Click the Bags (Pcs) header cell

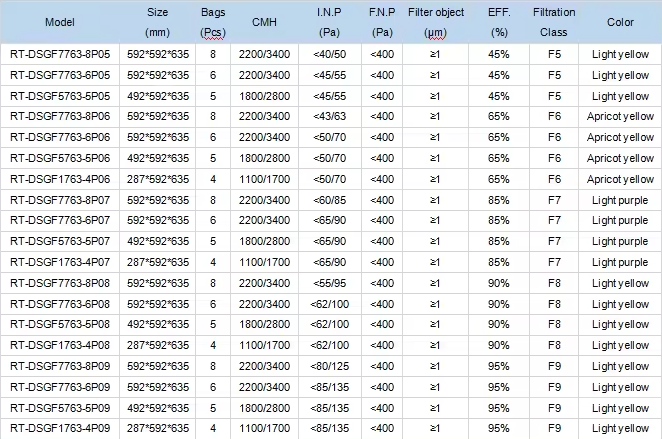[x=213, y=22]
